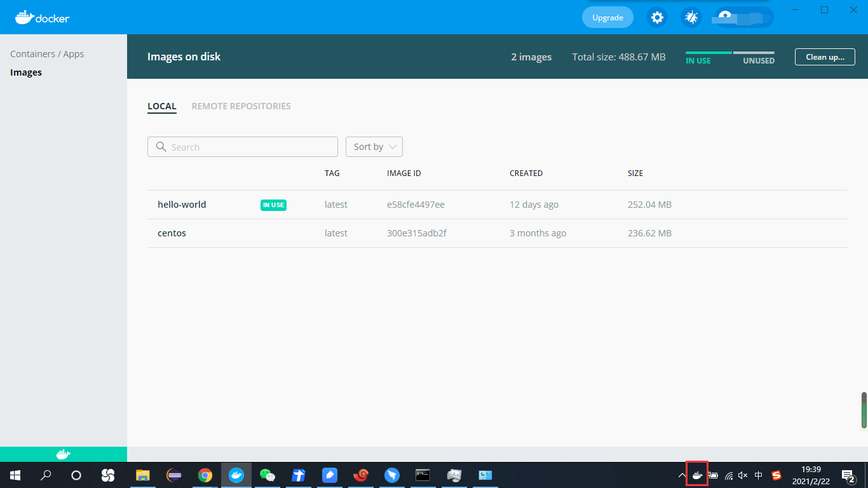This screenshot has height=488, width=868.
Task: Open File Explorer from taskbar
Action: (x=142, y=475)
